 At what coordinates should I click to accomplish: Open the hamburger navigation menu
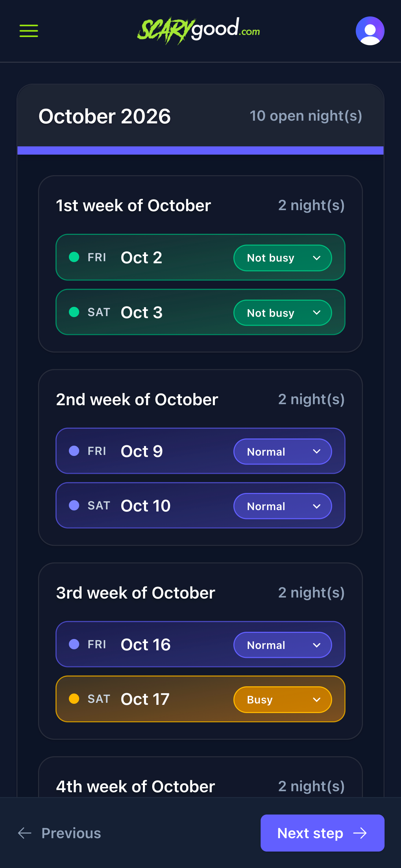(x=28, y=31)
